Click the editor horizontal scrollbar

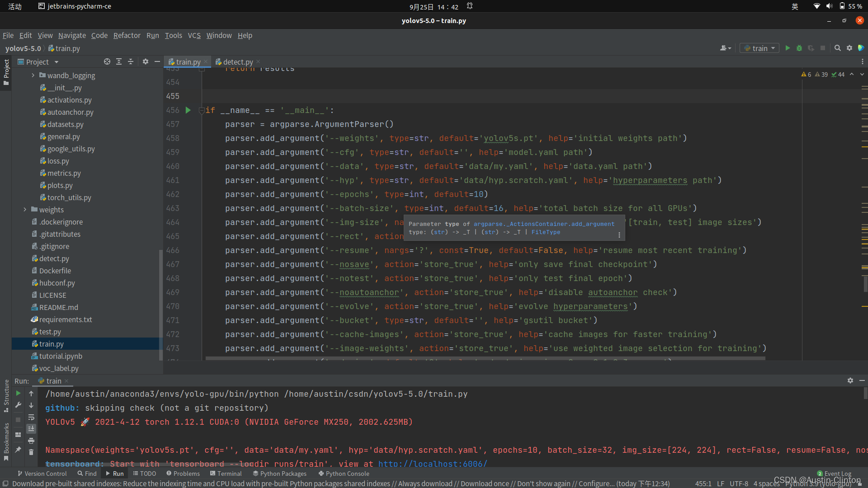point(485,359)
